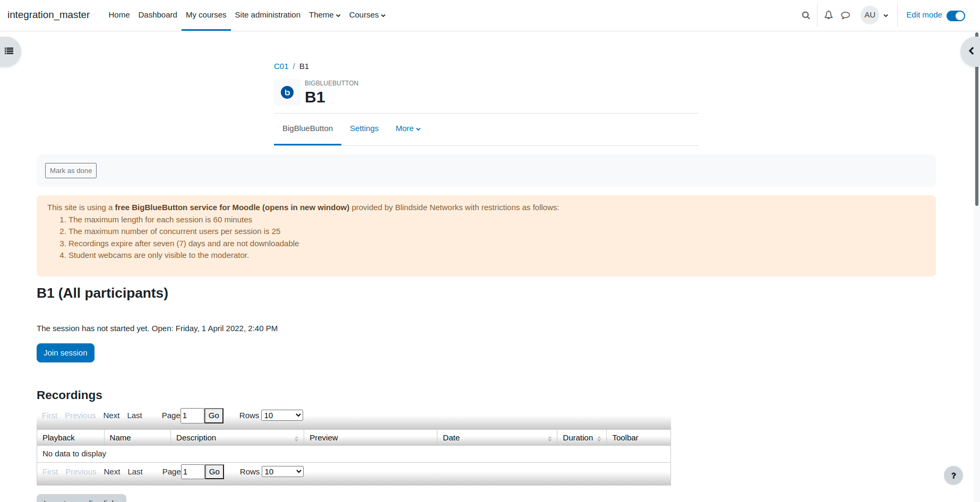Open bottom Rows per page dropdown
This screenshot has height=502, width=980.
(283, 472)
